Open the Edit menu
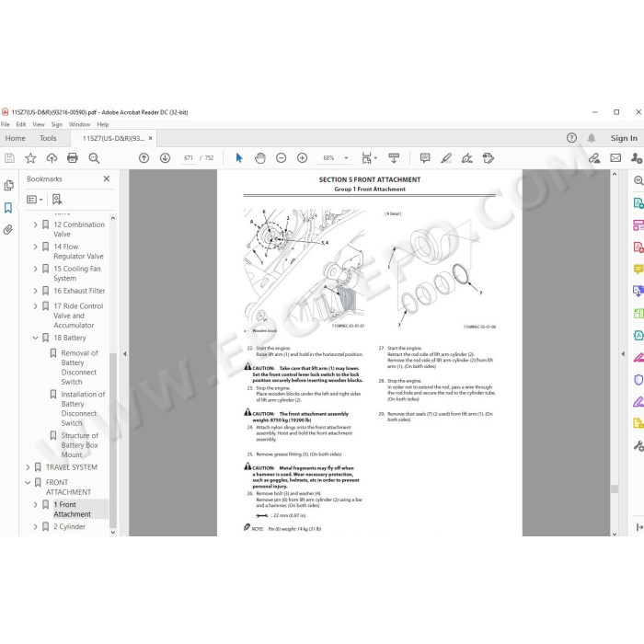Screen dimensions: 644x644 pos(21,124)
